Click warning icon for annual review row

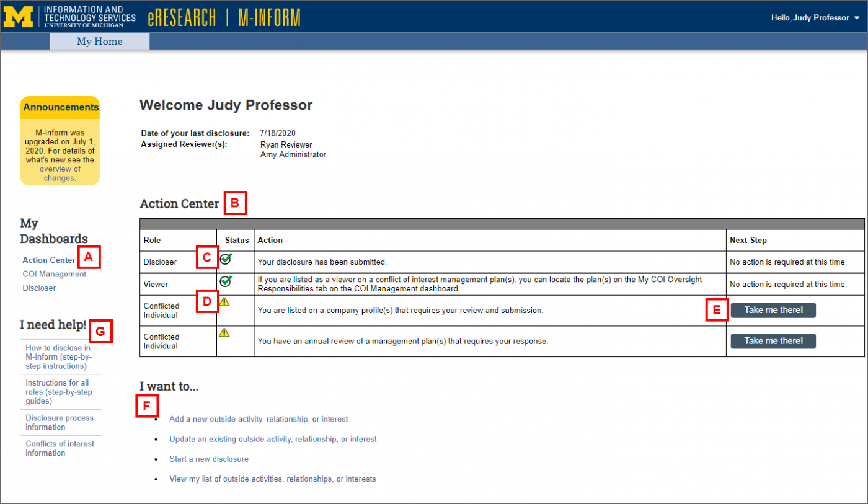point(224,332)
